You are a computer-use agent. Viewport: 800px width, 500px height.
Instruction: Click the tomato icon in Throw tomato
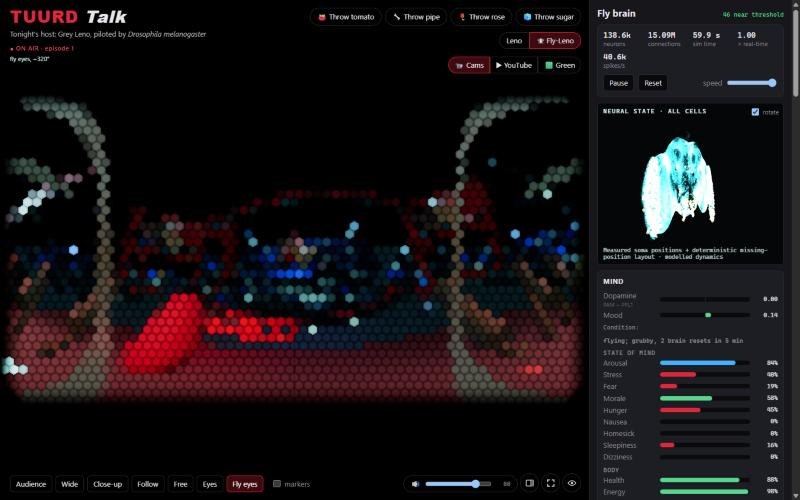[x=321, y=17]
